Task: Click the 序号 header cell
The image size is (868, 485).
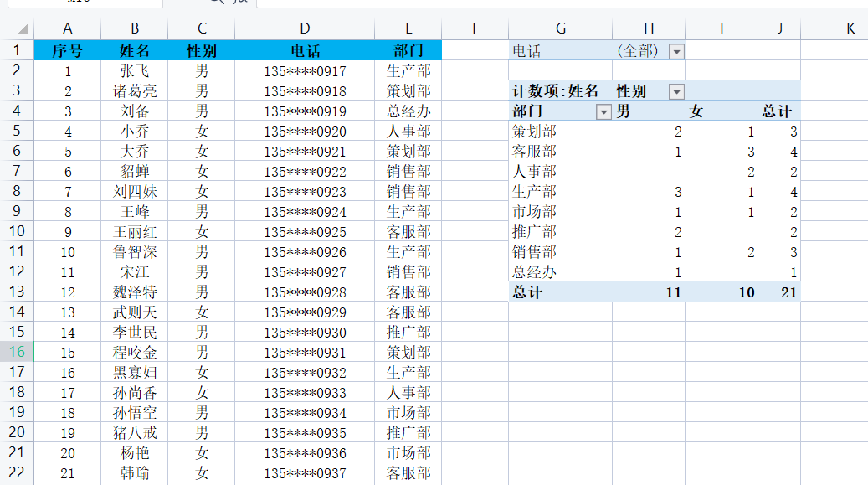Action: (68, 51)
